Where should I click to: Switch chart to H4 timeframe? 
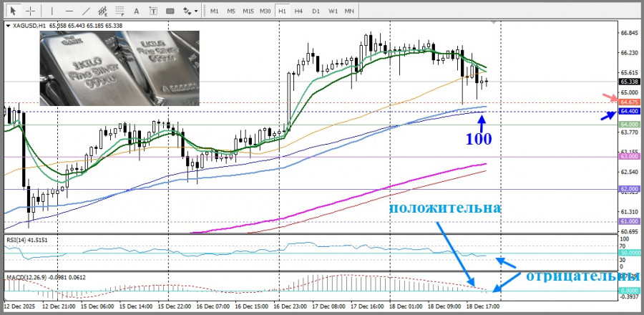coord(298,11)
